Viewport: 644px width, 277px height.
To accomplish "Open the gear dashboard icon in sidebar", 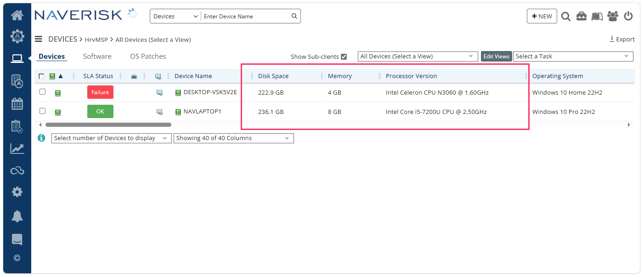I will pos(17,36).
